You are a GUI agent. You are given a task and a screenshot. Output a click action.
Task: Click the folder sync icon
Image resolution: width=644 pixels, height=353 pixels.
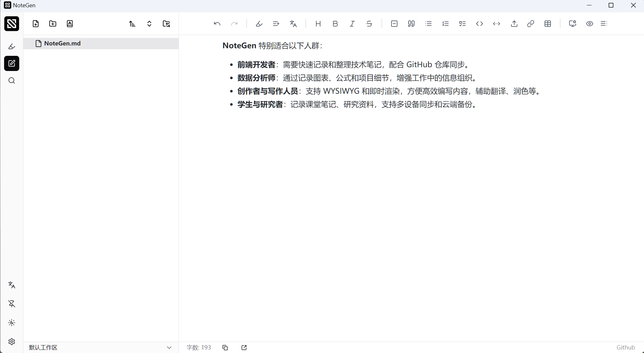tap(166, 24)
